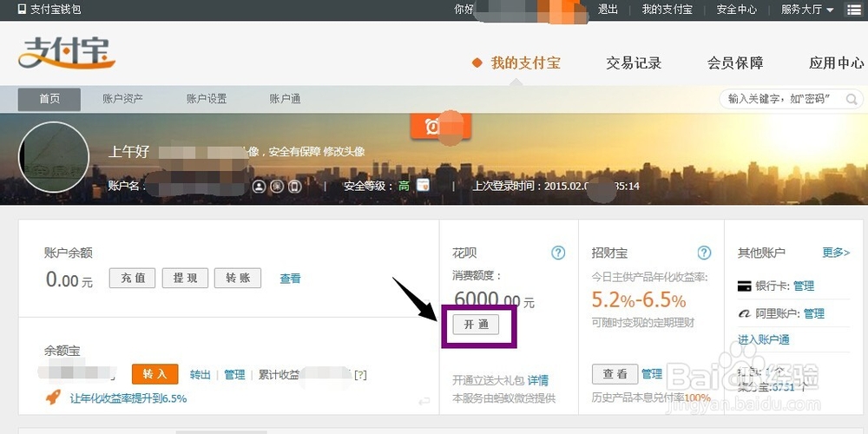The image size is (868, 434).
Task: Click the orange 转入 button
Action: pyautogui.click(x=155, y=374)
